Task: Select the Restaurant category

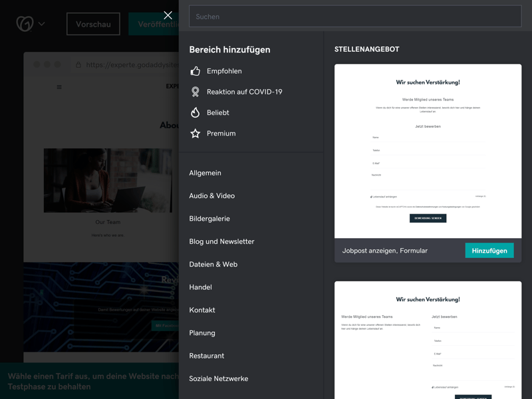Action: 206,356
